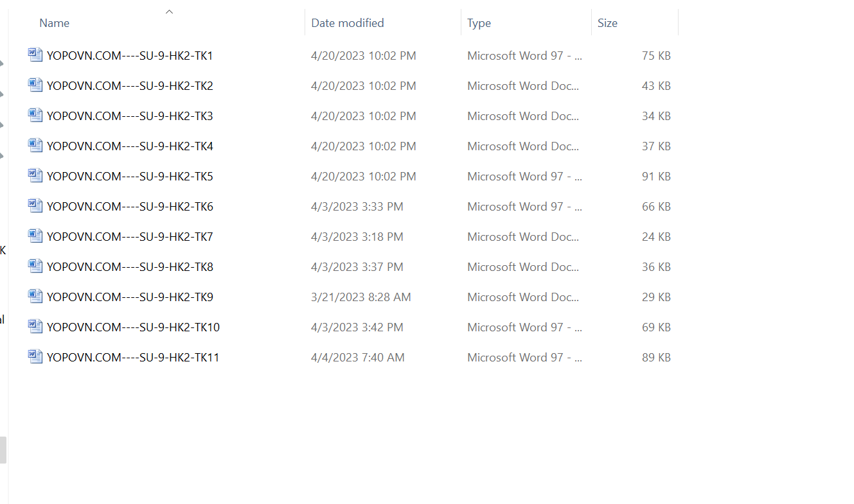
Task: Select file YOPOVN.COM----SU-9-HK2-TK5
Action: coord(130,177)
